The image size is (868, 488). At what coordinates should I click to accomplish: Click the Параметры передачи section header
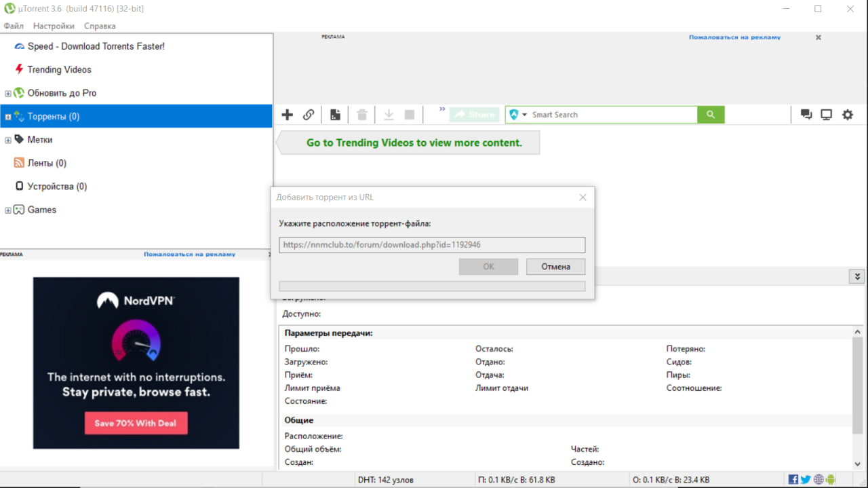(x=329, y=333)
